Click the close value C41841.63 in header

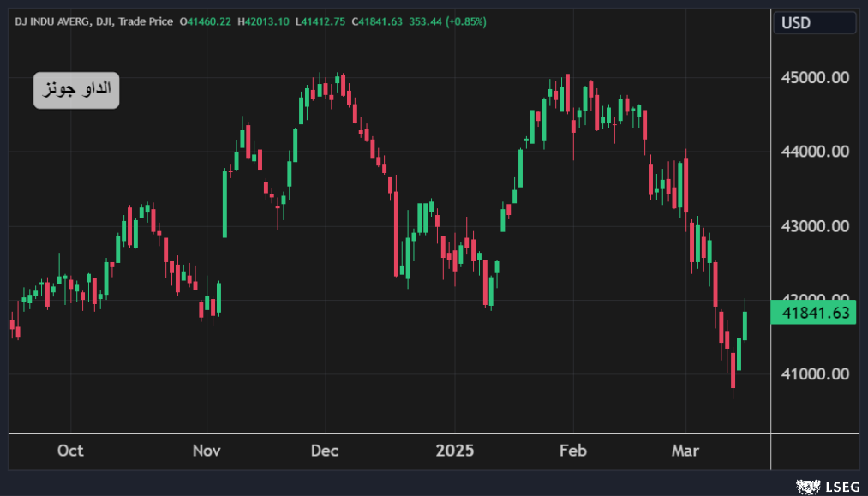click(x=377, y=21)
